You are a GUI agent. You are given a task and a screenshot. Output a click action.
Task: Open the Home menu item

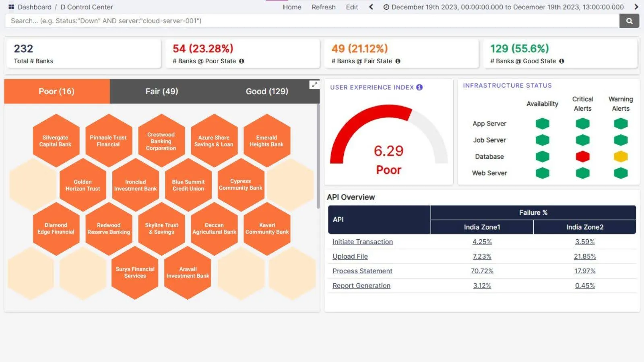tap(292, 7)
